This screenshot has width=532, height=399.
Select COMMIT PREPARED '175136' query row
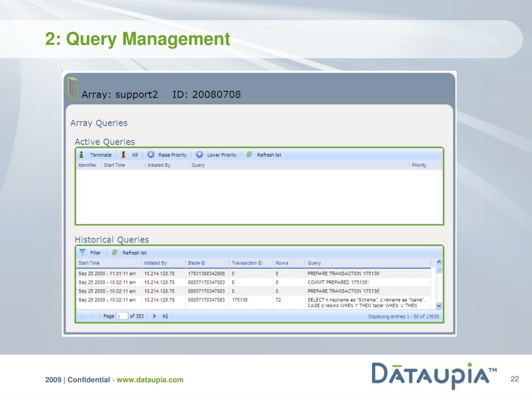(x=254, y=282)
